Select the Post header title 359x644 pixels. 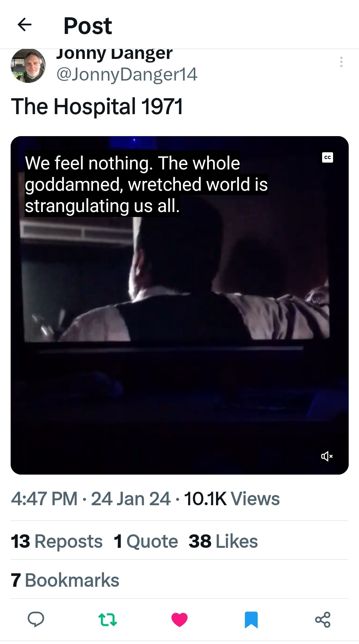[x=88, y=26]
